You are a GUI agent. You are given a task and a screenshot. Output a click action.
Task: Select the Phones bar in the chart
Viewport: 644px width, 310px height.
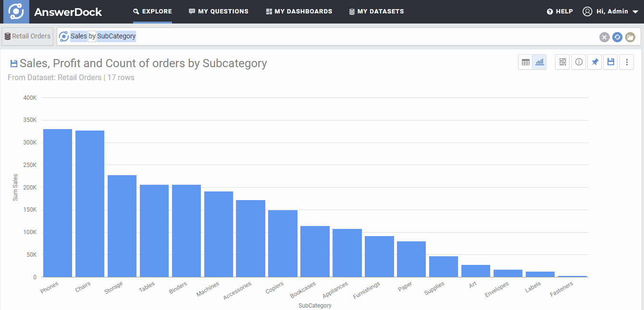click(x=58, y=203)
